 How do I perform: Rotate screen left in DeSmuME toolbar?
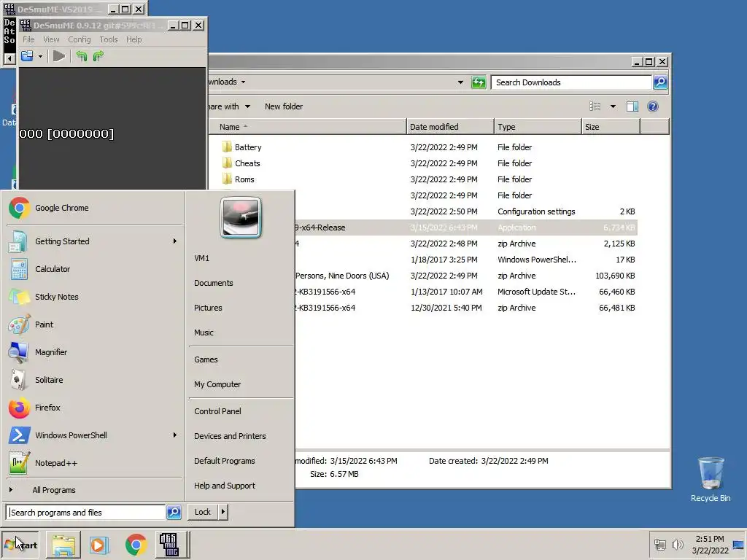click(82, 56)
